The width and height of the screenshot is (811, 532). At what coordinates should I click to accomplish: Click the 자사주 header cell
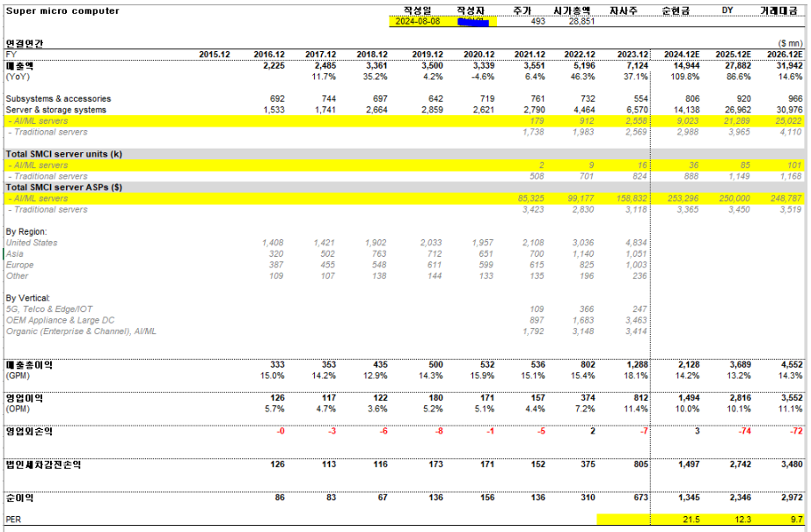click(624, 11)
